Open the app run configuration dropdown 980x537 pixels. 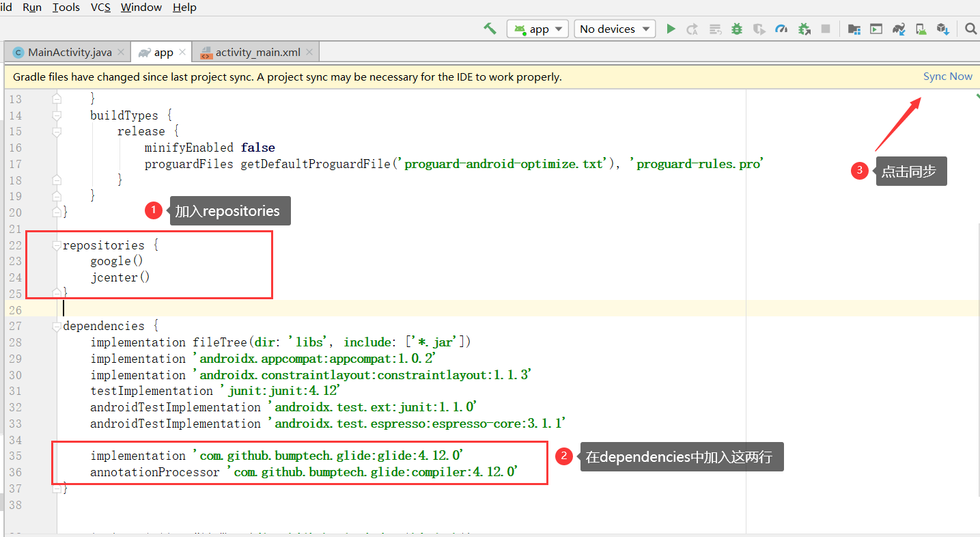coord(537,29)
